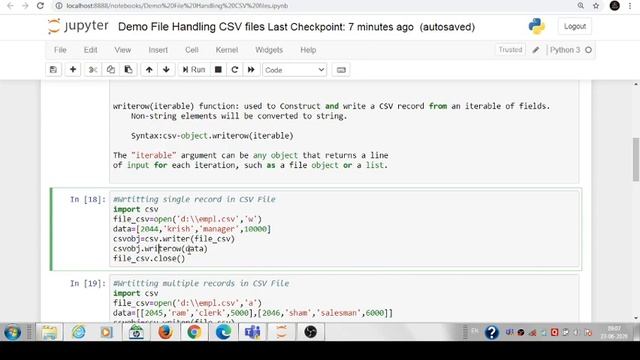Image resolution: width=640 pixels, height=360 pixels.
Task: Click the In [18] cell prompt
Action: [87, 200]
